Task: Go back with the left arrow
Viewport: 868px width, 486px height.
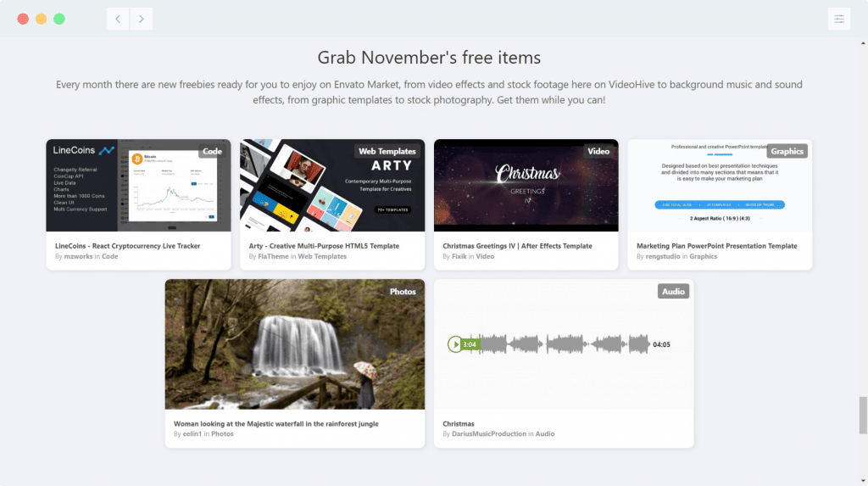Action: 118,19
